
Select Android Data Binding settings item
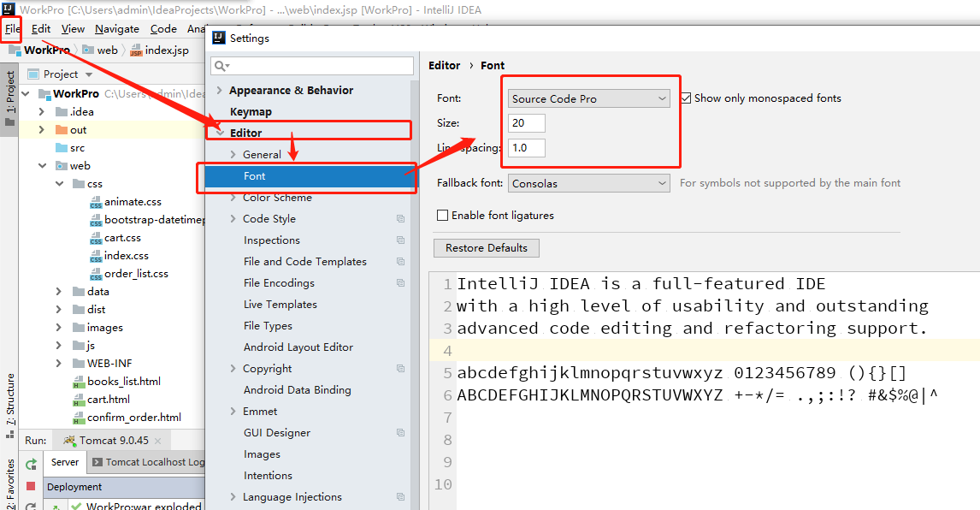(298, 390)
